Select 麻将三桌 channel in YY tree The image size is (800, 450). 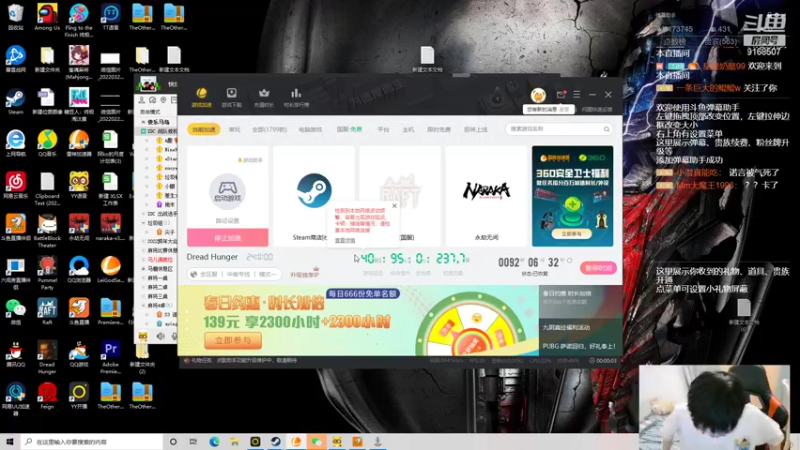pos(157,296)
